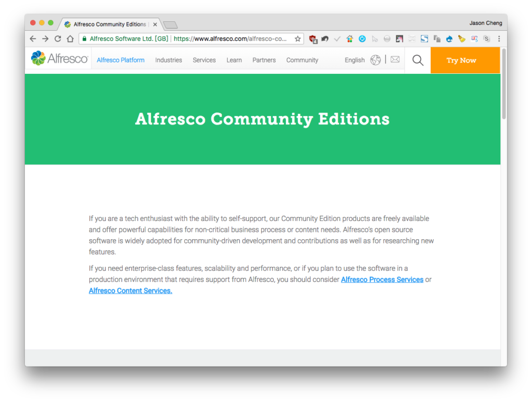Bookmark this page with the star icon
This screenshot has width=532, height=402.
click(x=298, y=38)
